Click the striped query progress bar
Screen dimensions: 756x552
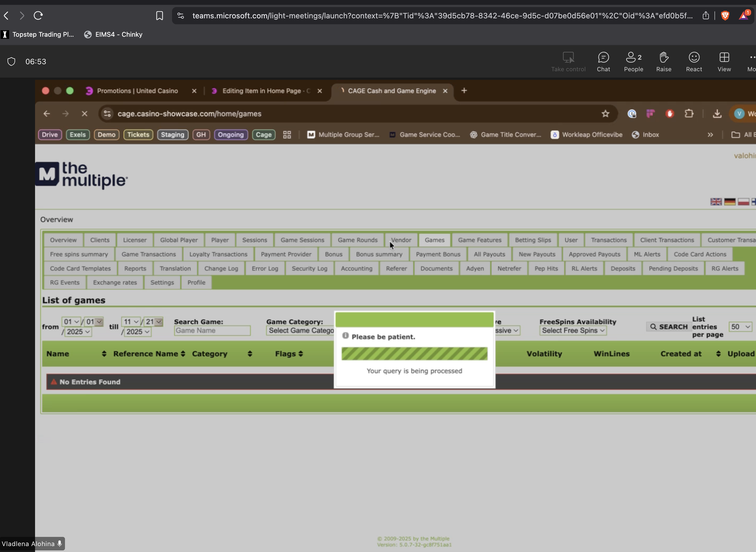(x=414, y=353)
